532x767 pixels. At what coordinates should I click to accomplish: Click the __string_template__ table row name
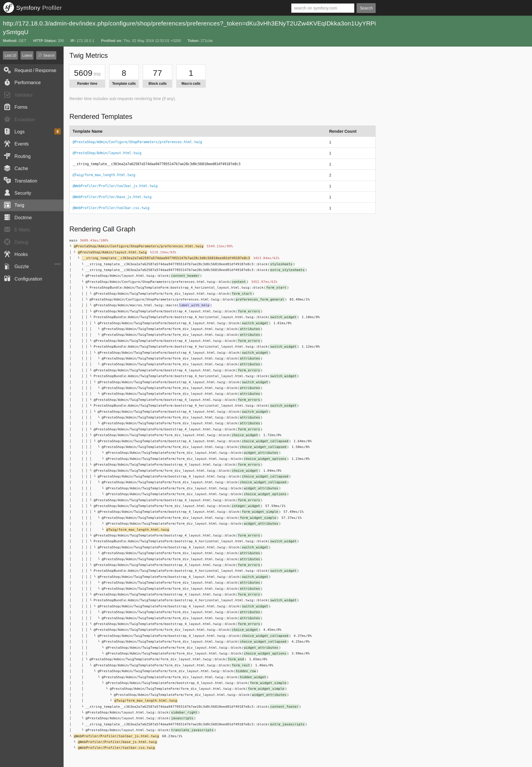[156, 164]
